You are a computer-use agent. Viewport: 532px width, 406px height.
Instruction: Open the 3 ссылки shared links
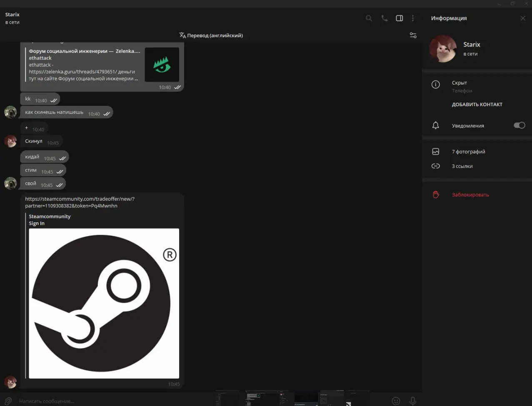pos(462,166)
